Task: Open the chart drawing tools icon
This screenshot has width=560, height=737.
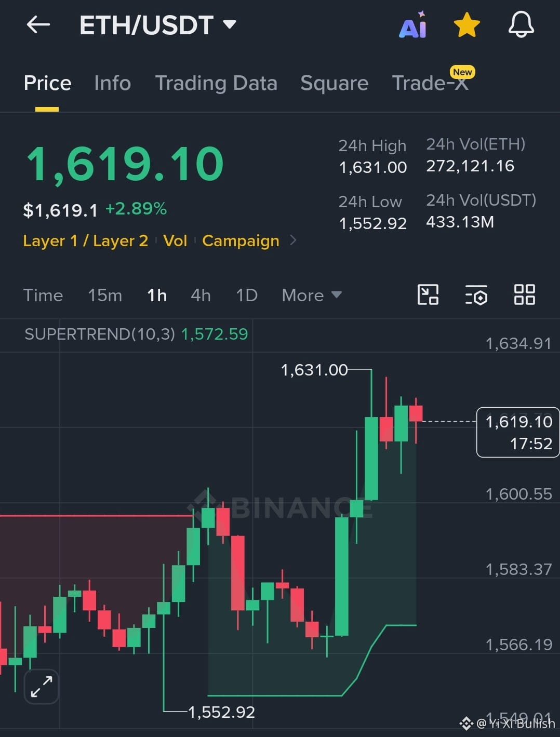Action: pyautogui.click(x=428, y=294)
